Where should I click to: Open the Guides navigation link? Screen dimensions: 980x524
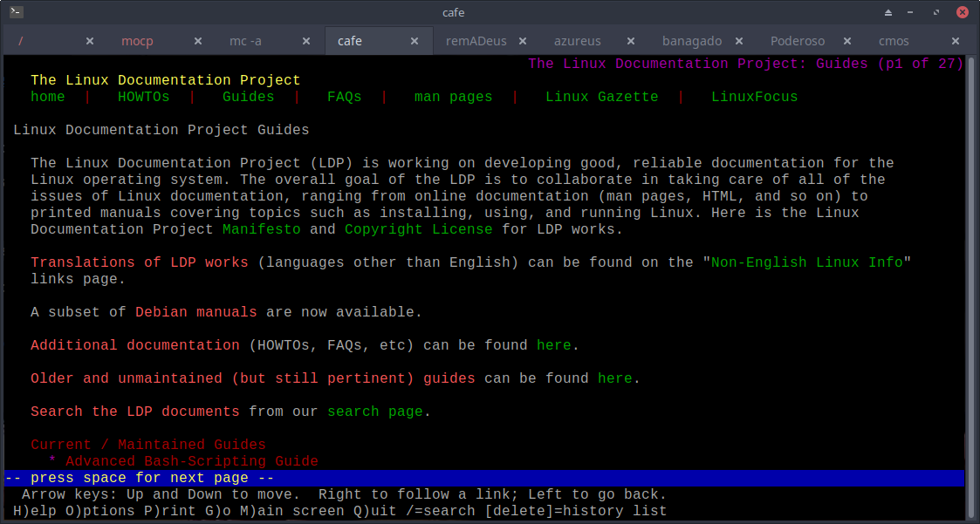pos(248,97)
